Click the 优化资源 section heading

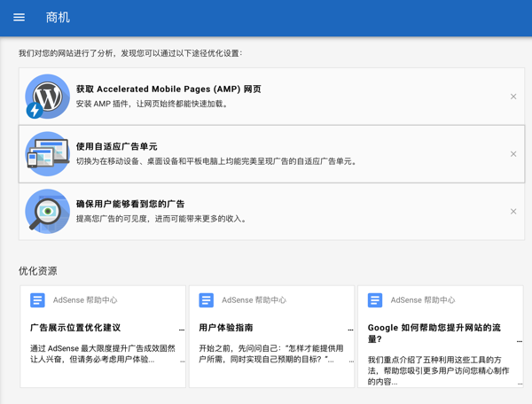tap(37, 271)
